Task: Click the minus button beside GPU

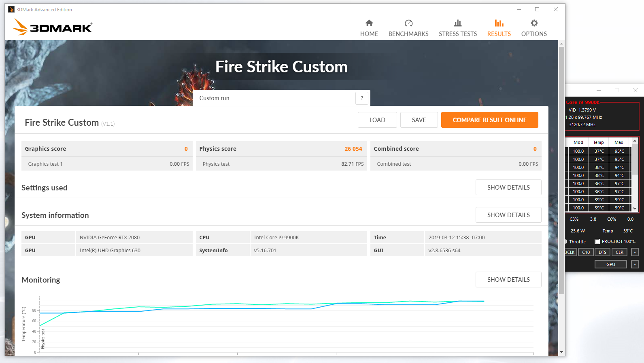Action: point(635,264)
